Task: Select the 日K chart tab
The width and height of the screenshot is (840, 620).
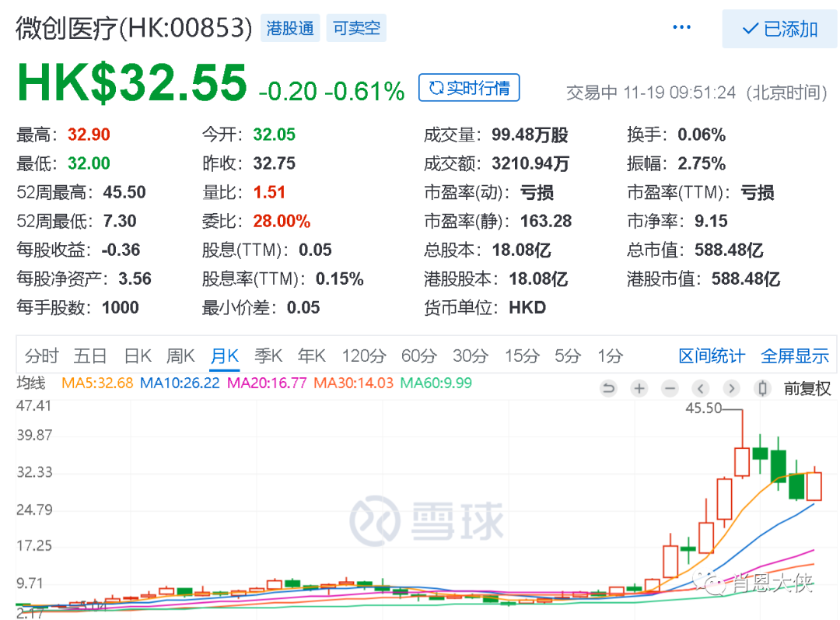Action: coord(138,356)
